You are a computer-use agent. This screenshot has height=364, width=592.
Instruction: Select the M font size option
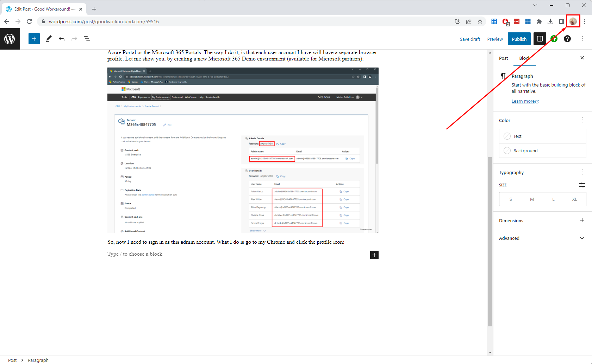coord(532,199)
